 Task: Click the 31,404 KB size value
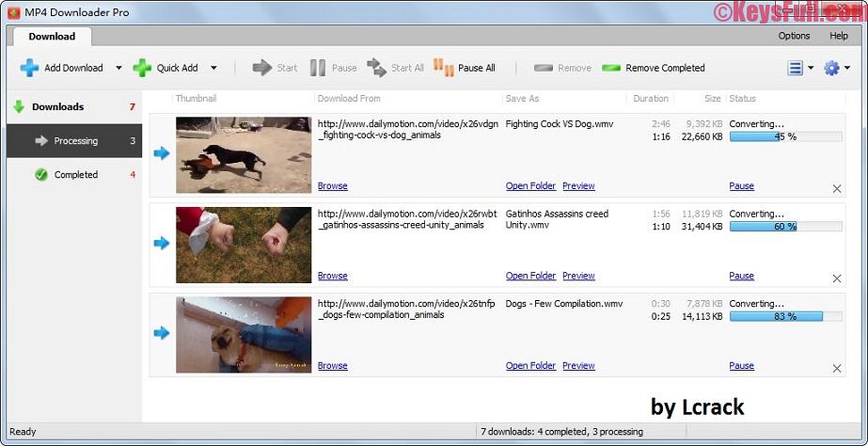pos(702,227)
